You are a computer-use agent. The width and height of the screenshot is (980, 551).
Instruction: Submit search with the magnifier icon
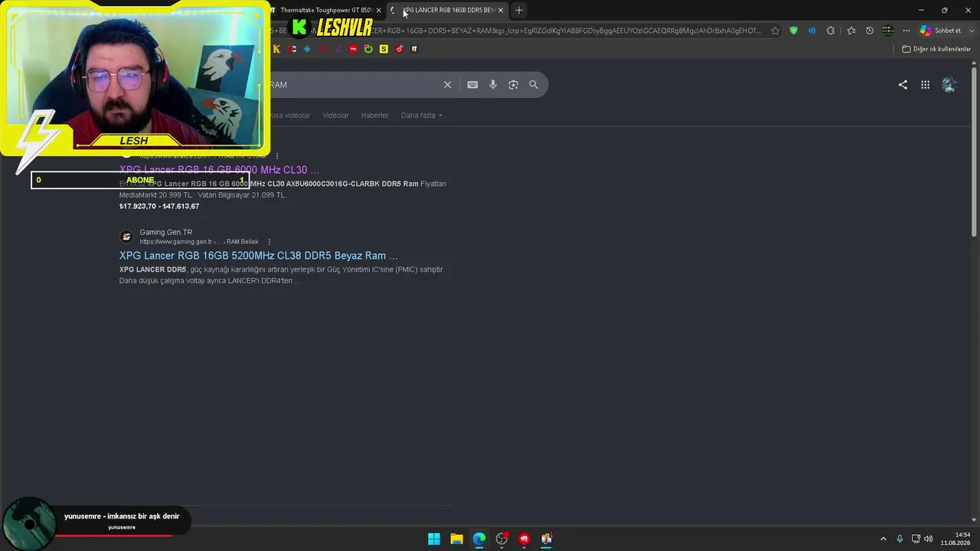[x=534, y=85]
